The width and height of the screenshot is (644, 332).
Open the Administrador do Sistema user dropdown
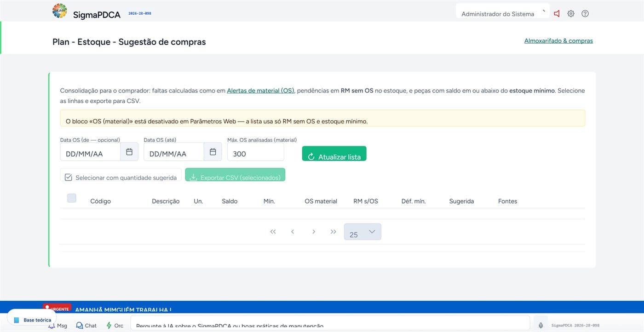click(x=502, y=12)
